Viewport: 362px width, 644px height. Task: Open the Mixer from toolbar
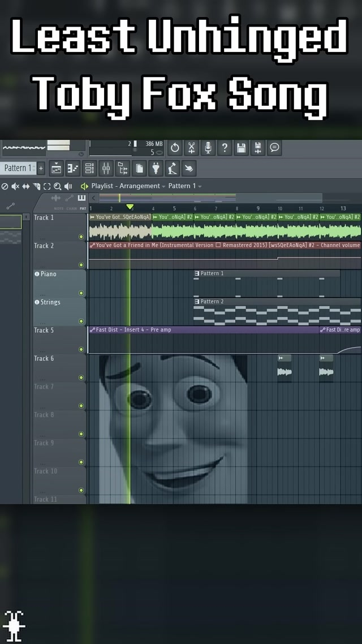coord(106,168)
